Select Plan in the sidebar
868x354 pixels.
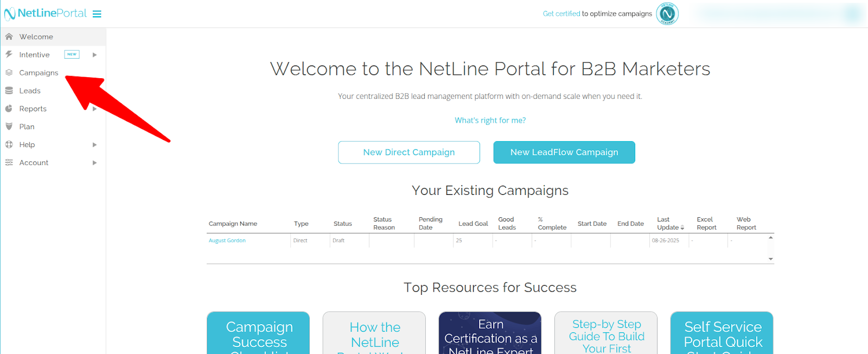point(27,127)
